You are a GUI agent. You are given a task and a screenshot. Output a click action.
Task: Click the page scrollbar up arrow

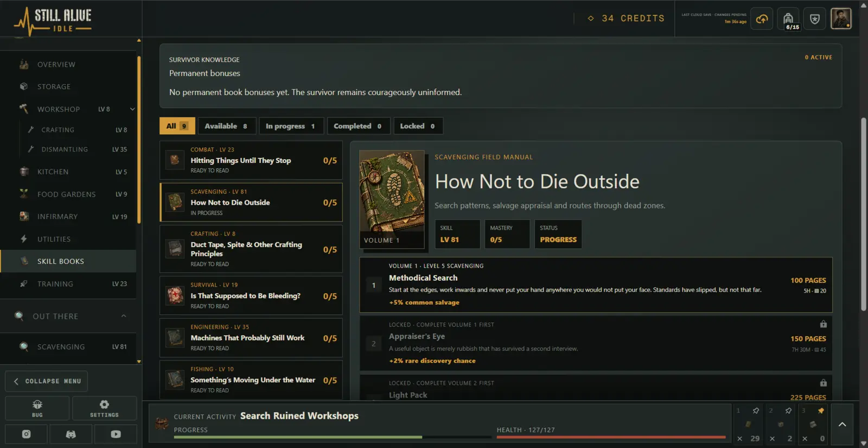click(x=864, y=5)
